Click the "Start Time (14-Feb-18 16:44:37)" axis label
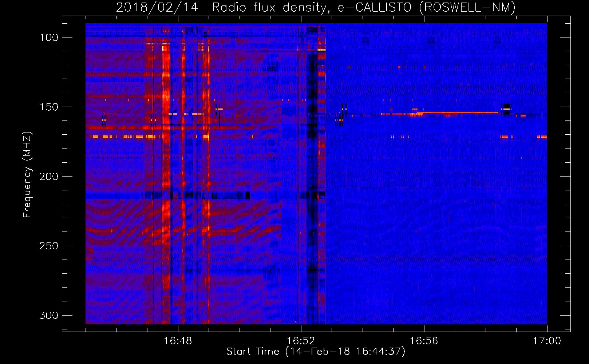Image resolution: width=589 pixels, height=364 pixels. pyautogui.click(x=316, y=352)
